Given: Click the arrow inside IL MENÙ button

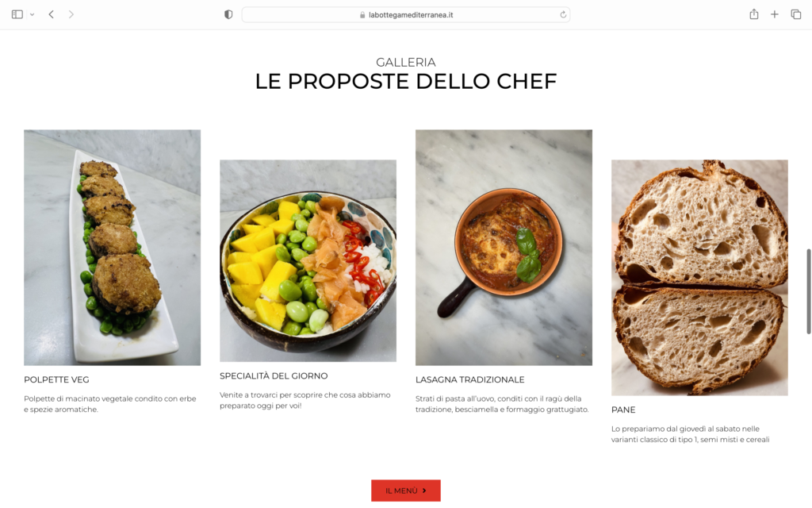Looking at the screenshot, I should (425, 491).
